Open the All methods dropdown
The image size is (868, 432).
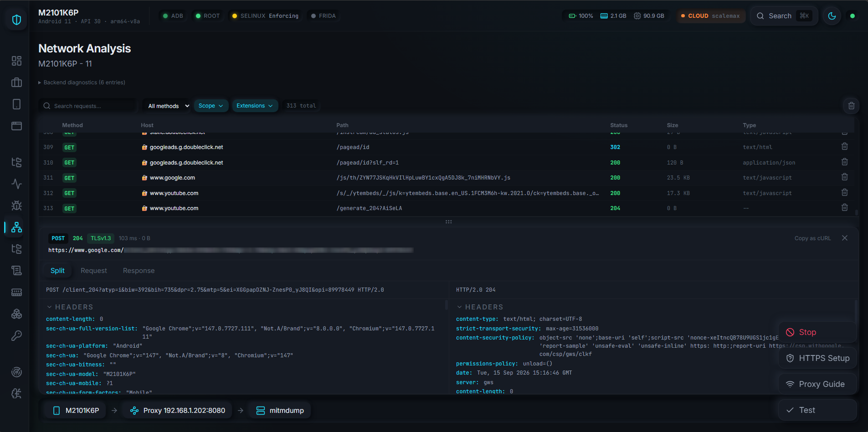166,106
